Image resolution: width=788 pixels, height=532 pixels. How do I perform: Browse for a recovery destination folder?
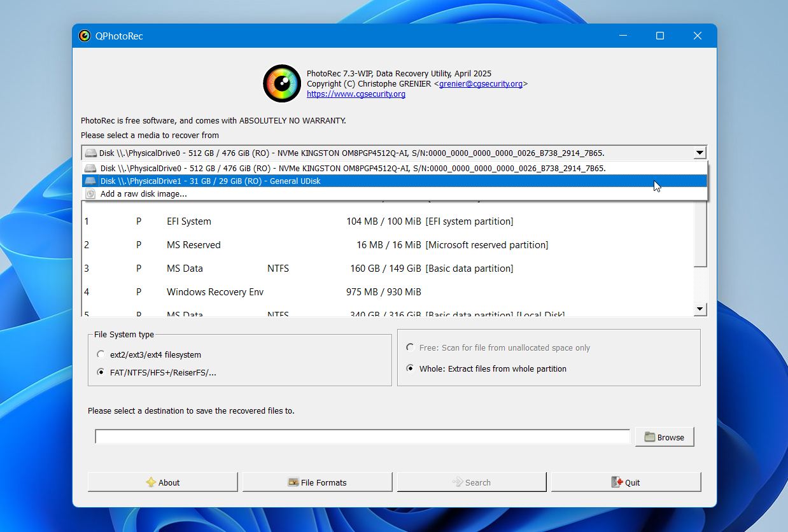(665, 437)
